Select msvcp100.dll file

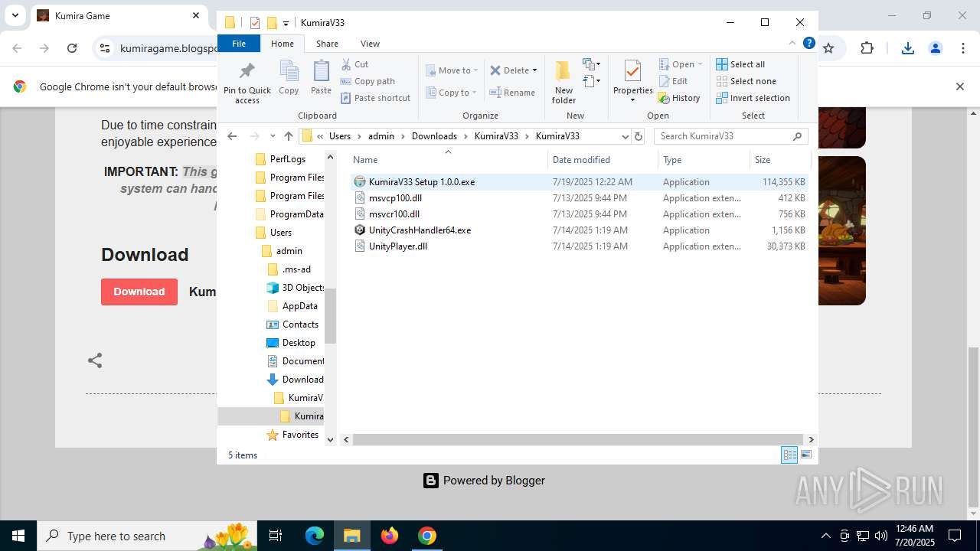[x=579, y=198]
